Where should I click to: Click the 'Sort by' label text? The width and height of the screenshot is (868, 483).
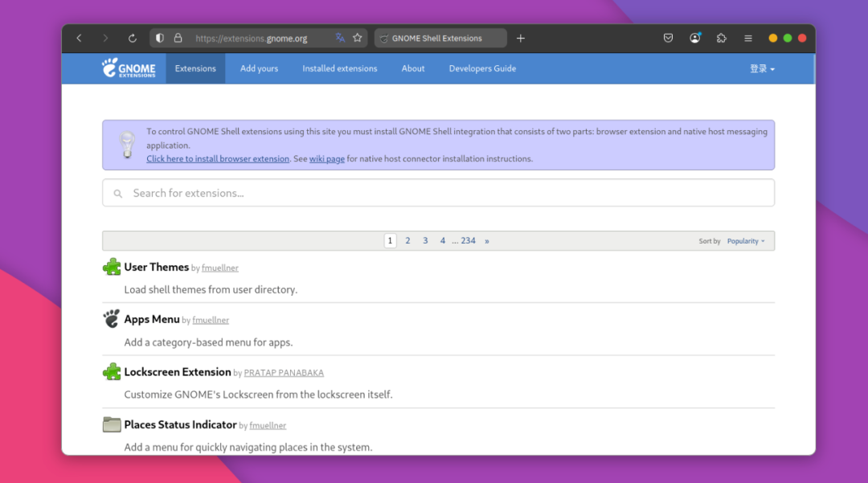(x=709, y=241)
